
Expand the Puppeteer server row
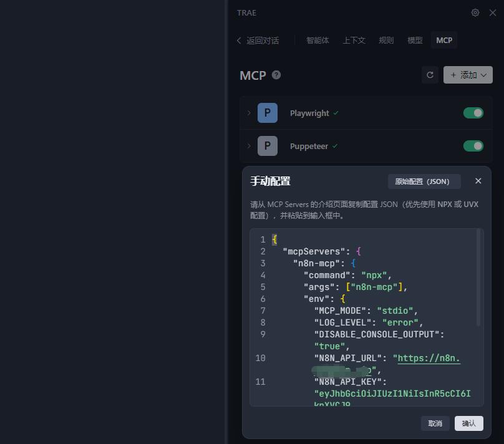(x=249, y=146)
